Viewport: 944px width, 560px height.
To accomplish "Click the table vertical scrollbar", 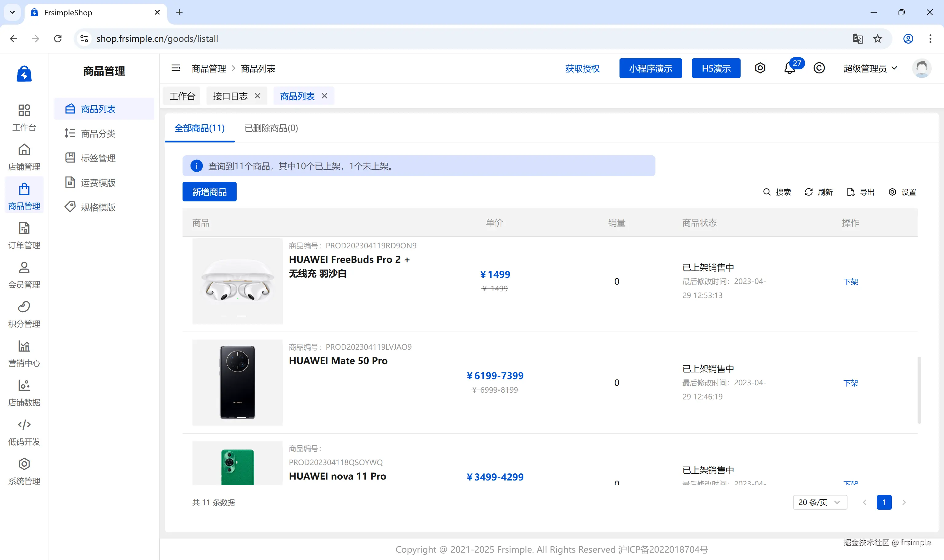I will (919, 390).
